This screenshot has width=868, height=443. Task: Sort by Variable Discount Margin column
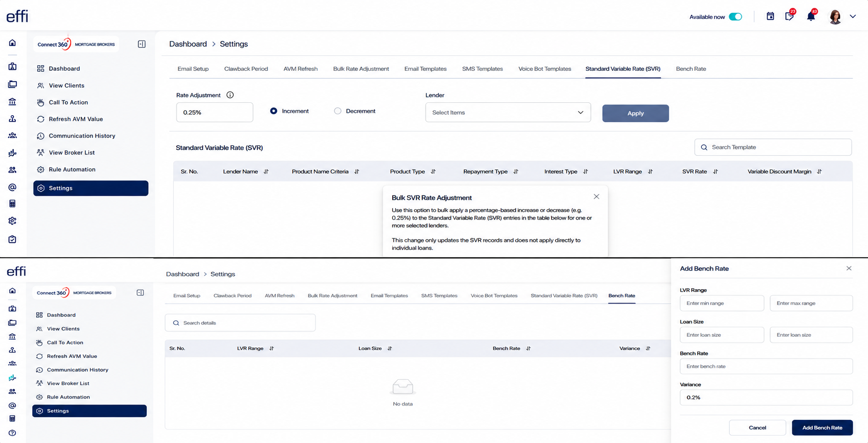click(820, 172)
